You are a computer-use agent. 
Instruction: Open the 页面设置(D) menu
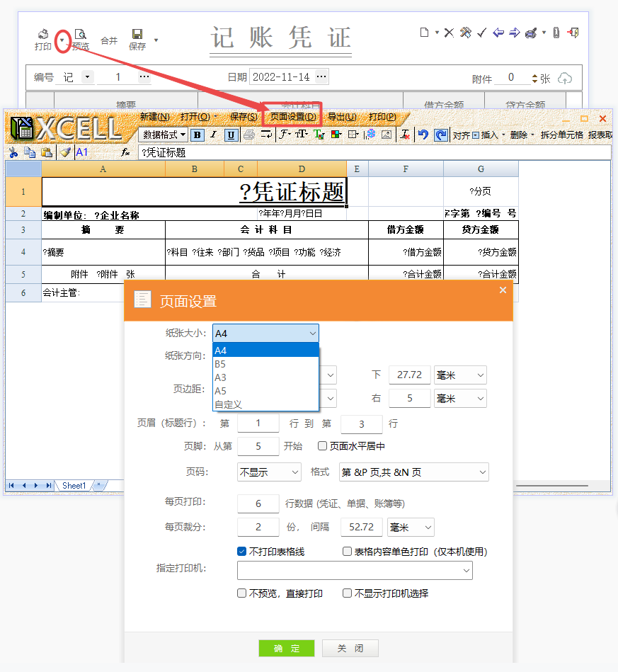293,117
